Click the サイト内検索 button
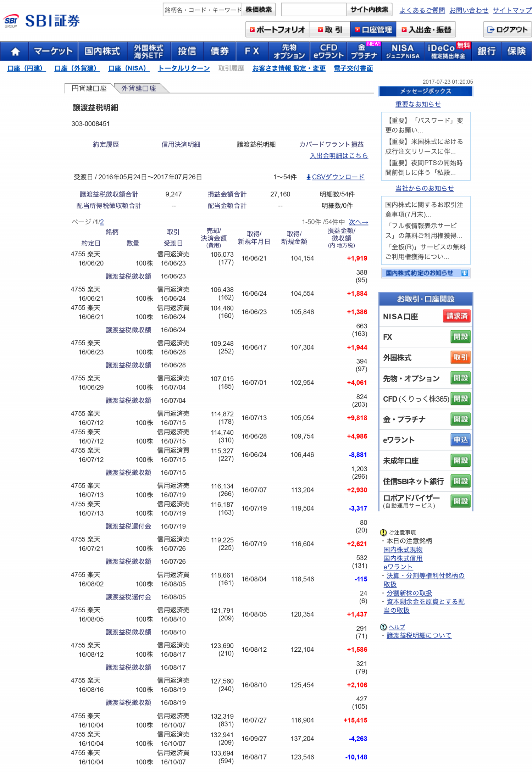Screen dimensions: 532x774 point(369,10)
